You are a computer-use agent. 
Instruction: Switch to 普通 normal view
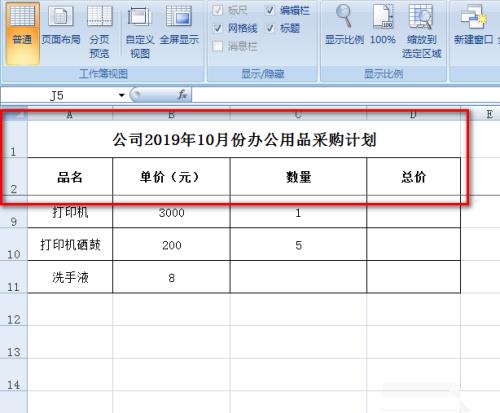tap(22, 33)
